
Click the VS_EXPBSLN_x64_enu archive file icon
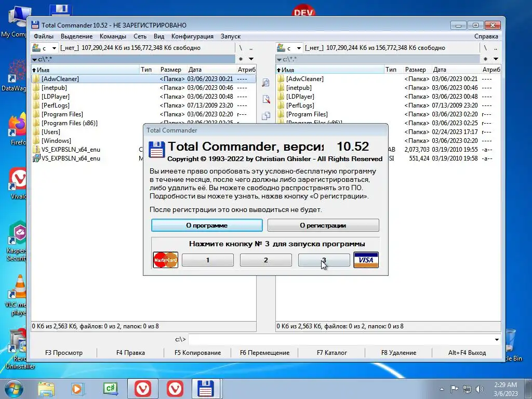(36, 149)
